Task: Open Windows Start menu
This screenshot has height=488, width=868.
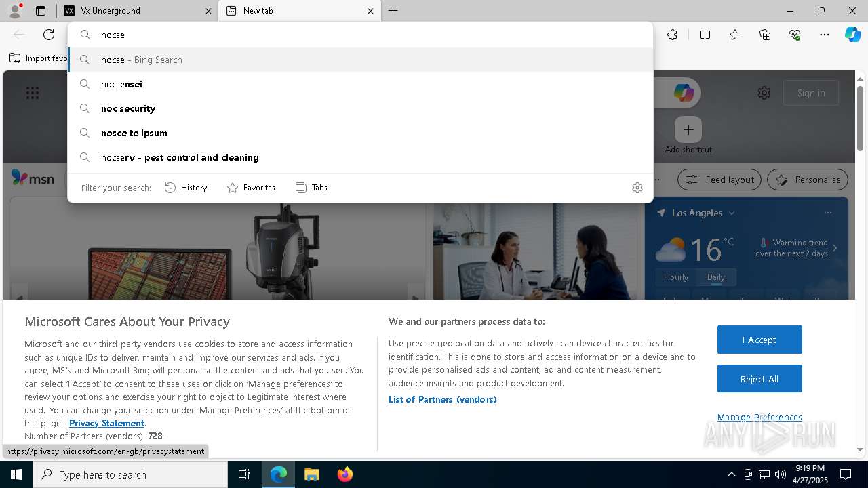Action: (x=16, y=474)
